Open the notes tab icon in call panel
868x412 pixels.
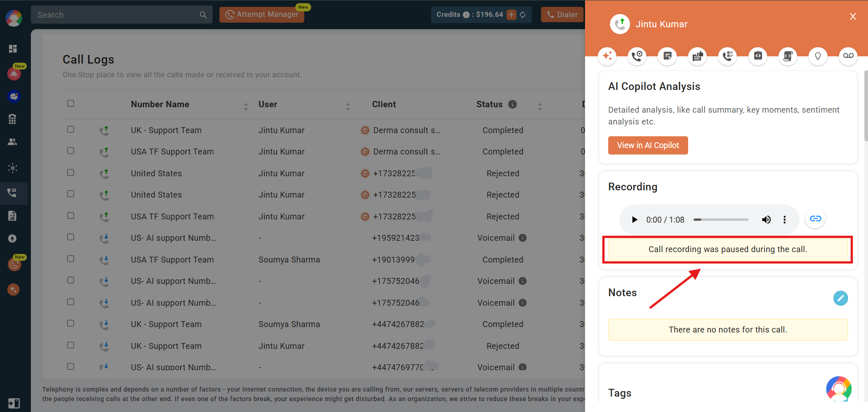(667, 56)
